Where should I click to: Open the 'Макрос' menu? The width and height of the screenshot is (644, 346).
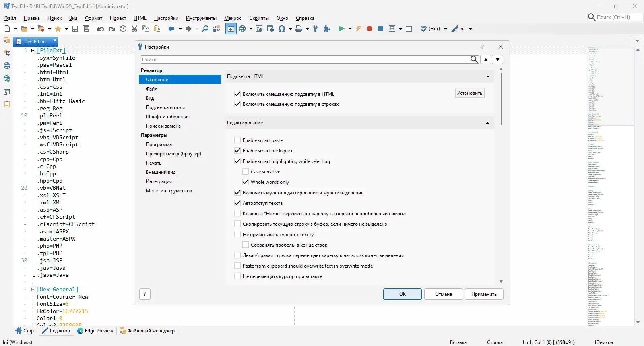(x=233, y=18)
